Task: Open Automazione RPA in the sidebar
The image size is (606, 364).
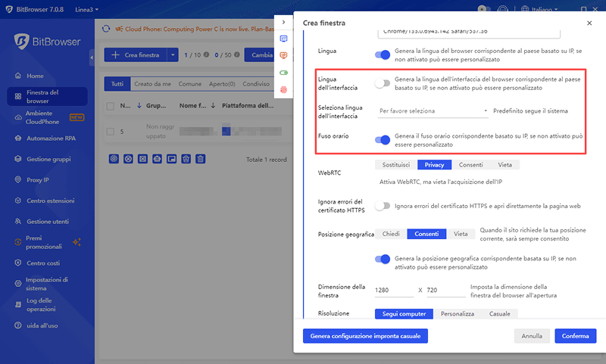Action: coord(47,138)
